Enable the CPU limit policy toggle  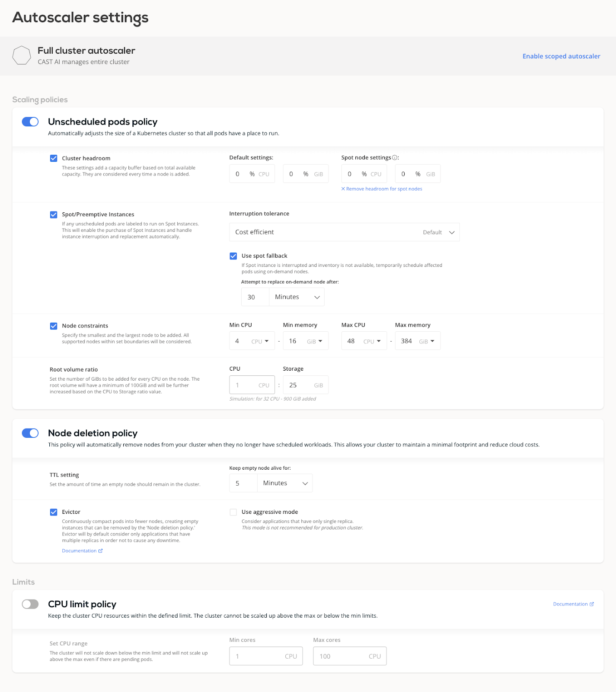(x=30, y=604)
